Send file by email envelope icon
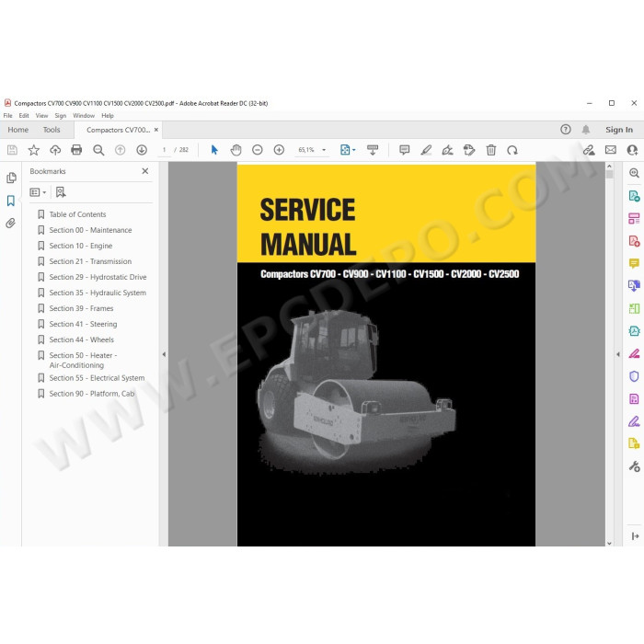The height and width of the screenshot is (644, 644). tap(611, 150)
